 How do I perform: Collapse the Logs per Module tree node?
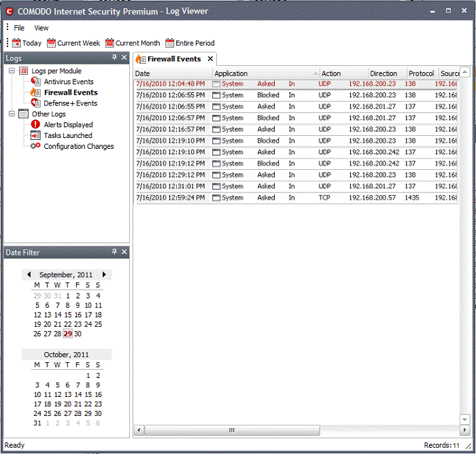point(12,71)
